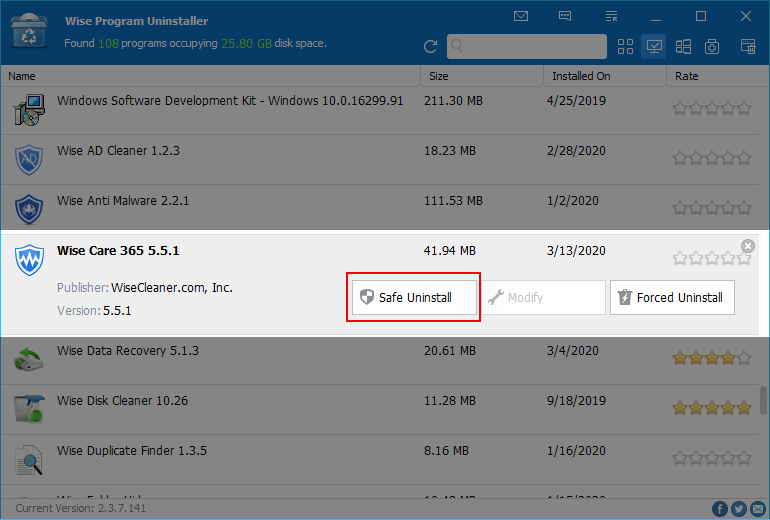Image resolution: width=770 pixels, height=520 pixels.
Task: Click the '3/13/2020' install date
Action: [576, 251]
